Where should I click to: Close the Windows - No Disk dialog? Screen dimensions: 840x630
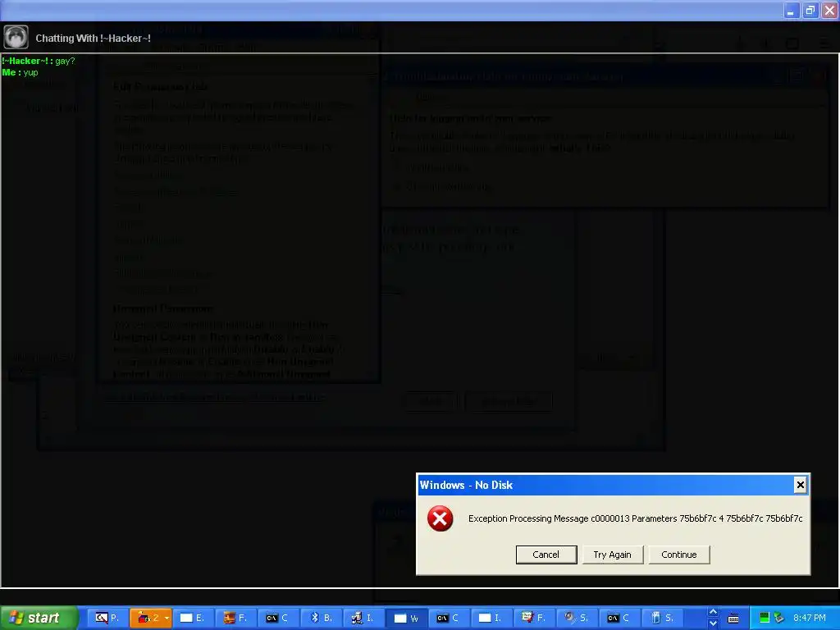point(801,485)
